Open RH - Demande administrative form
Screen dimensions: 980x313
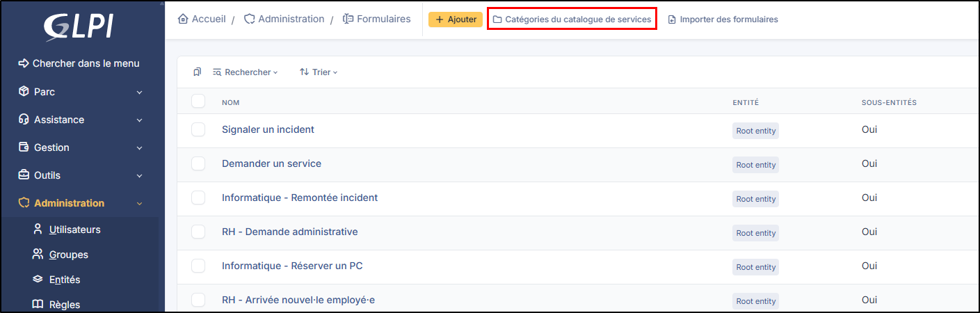290,232
